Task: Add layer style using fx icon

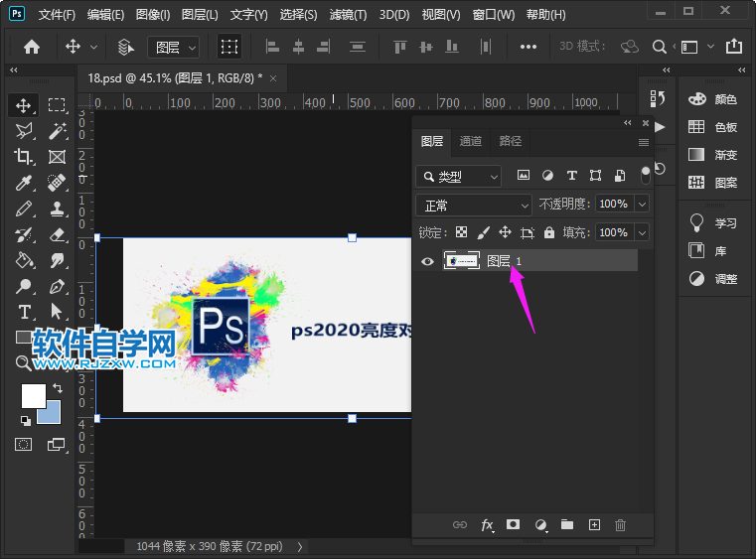Action: 488,524
